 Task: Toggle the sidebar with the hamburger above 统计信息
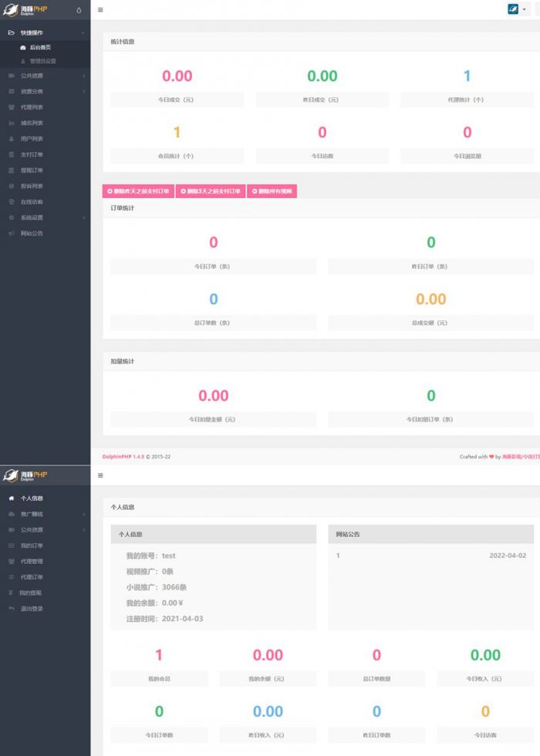(x=100, y=10)
